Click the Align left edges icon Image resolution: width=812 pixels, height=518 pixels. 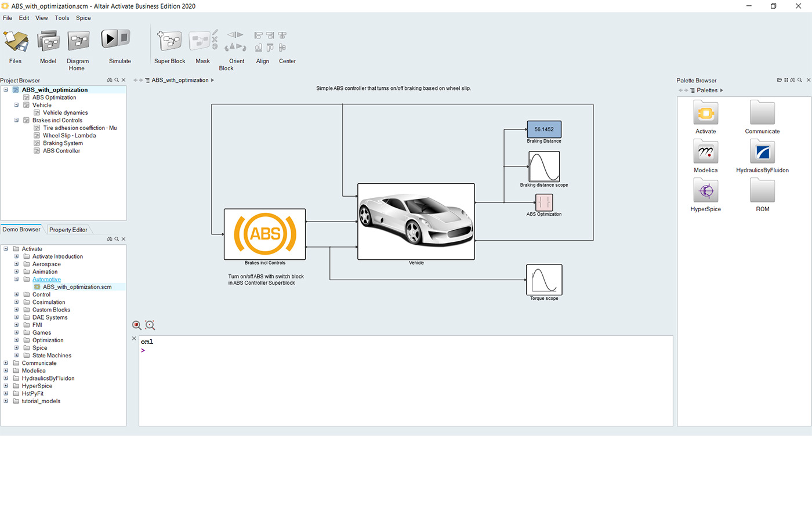click(x=259, y=35)
